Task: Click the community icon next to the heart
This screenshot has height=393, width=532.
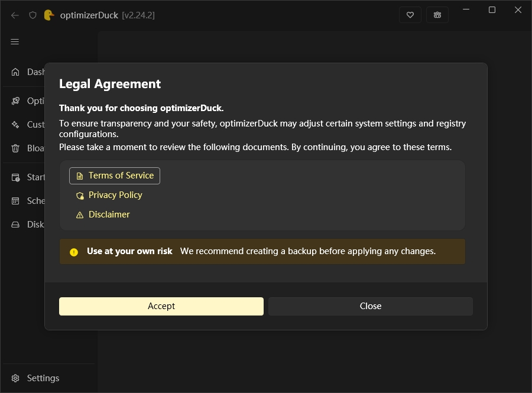Action: (x=437, y=15)
